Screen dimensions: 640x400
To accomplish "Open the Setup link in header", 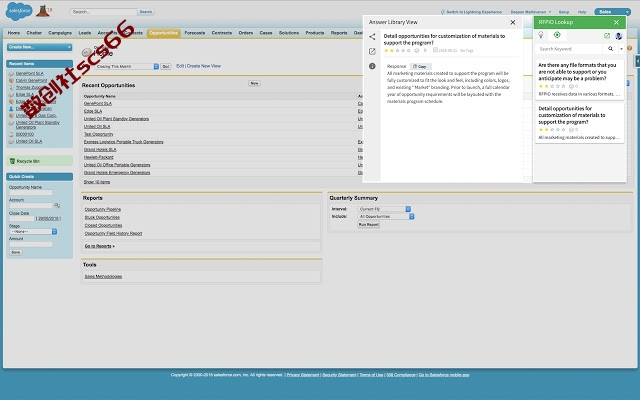I will click(x=564, y=12).
